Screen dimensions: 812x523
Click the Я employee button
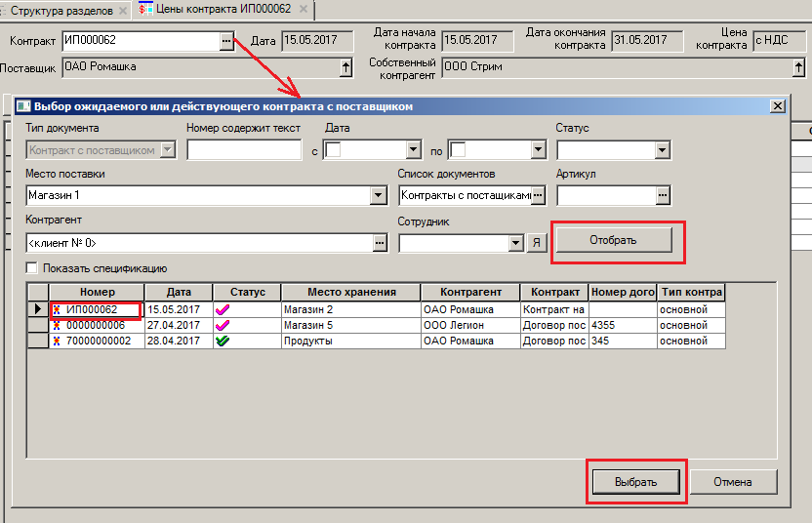(537, 243)
